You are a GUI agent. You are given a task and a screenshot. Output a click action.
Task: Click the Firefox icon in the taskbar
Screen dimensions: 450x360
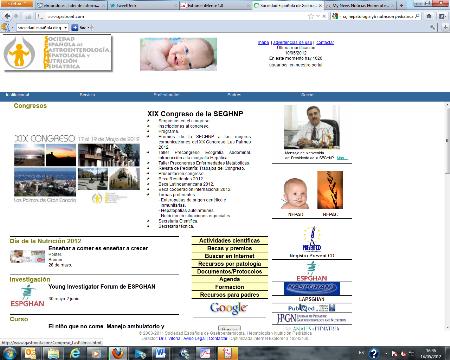[x=117, y=353]
